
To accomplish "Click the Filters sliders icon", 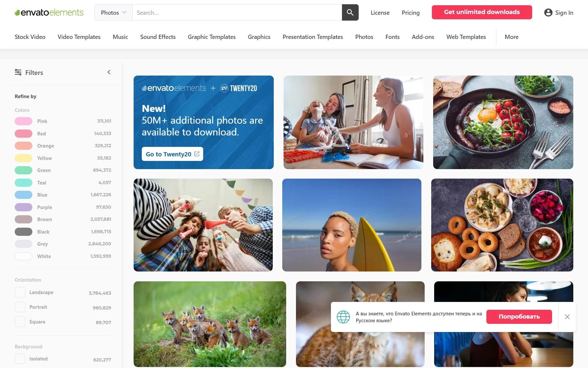I will click(18, 72).
